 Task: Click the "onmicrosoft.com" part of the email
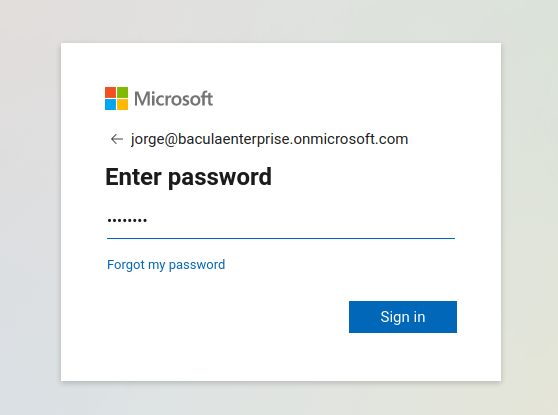[351, 139]
